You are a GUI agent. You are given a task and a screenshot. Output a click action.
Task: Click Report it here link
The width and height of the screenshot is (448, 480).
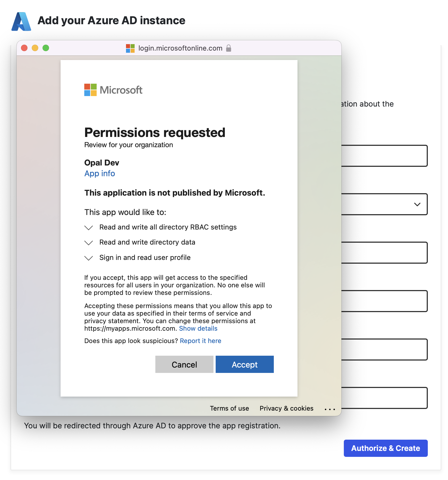pyautogui.click(x=201, y=341)
